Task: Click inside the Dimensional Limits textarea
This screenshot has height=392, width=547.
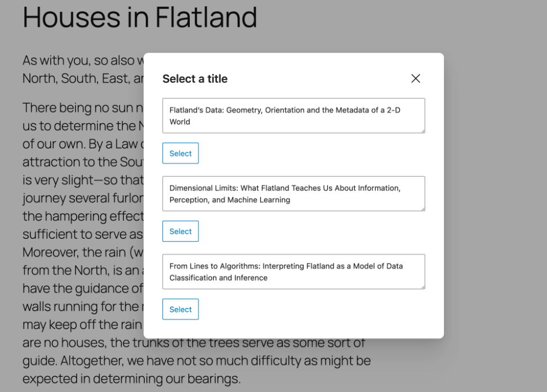Action: [x=293, y=193]
